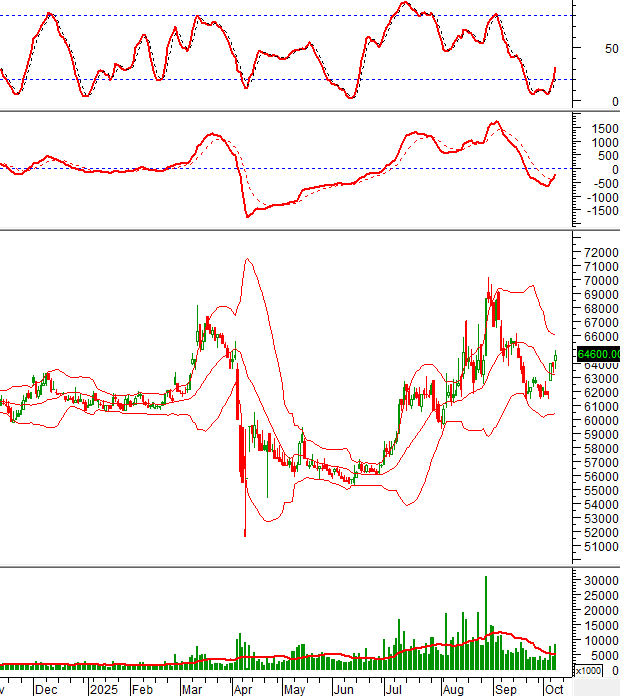Click the tallest green volume bar
Viewport: 620px width, 696px height.
point(486,620)
